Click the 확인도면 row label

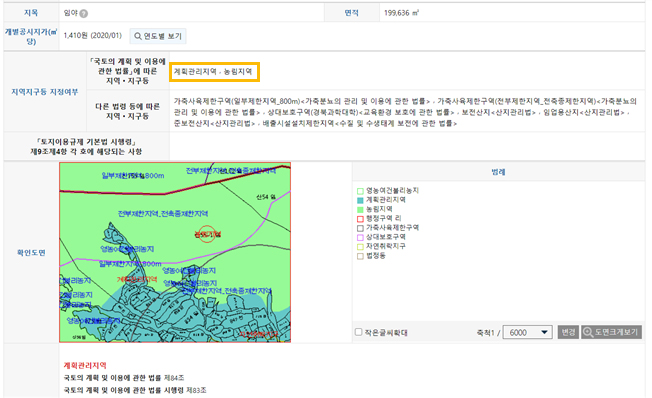click(x=31, y=253)
